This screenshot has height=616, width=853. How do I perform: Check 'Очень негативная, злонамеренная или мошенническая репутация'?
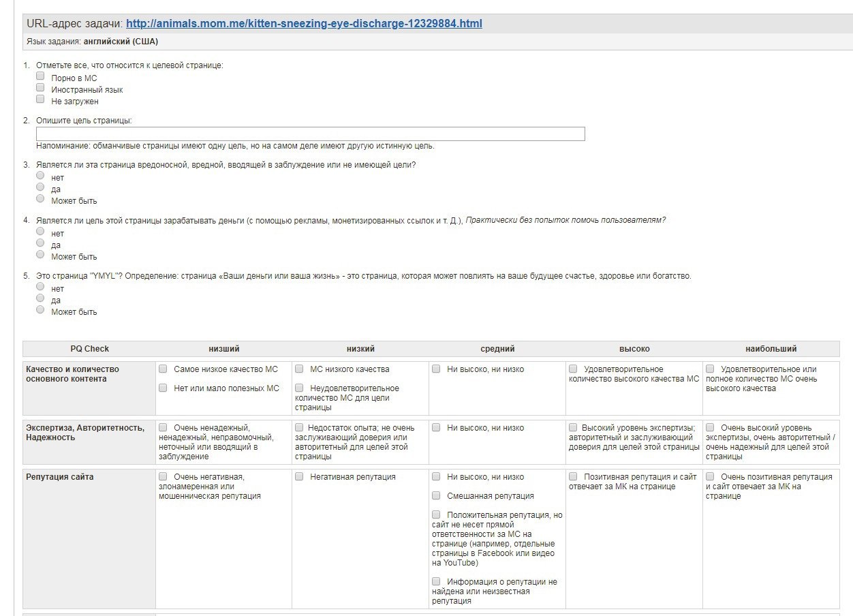tap(164, 476)
